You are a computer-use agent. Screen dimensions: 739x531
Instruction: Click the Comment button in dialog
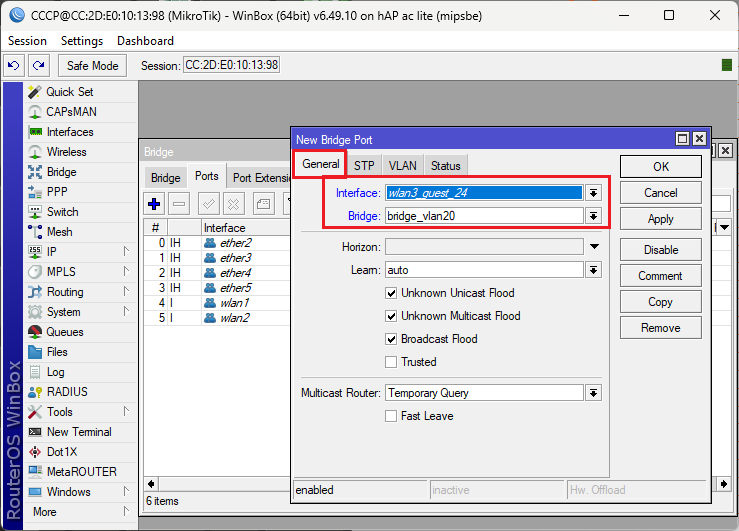(660, 276)
